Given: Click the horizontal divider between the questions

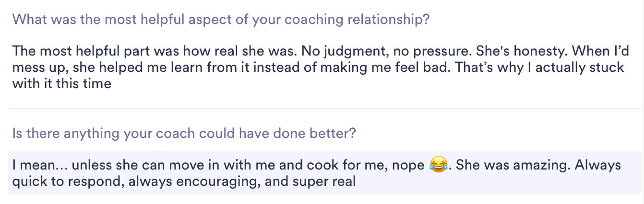Looking at the screenshot, I should pos(322,109).
